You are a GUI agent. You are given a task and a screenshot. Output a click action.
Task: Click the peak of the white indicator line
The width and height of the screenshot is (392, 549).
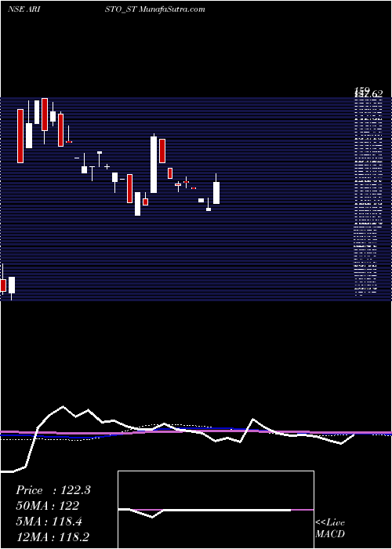(x=63, y=406)
